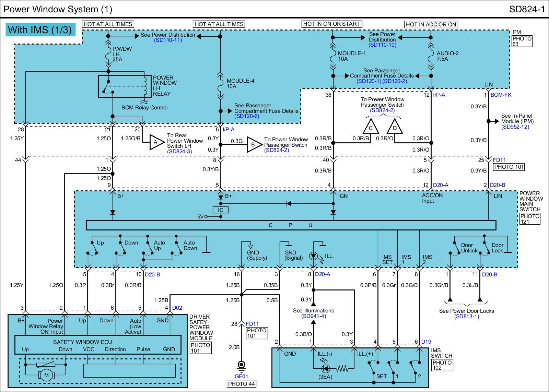The image size is (549, 392).
Task: Click the Auto Down switch contact
Action: click(x=178, y=248)
